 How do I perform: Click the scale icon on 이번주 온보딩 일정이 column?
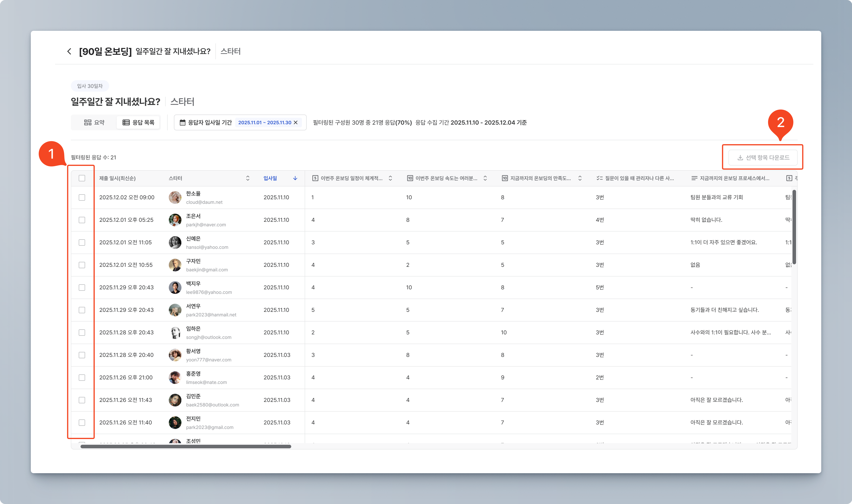click(x=315, y=178)
